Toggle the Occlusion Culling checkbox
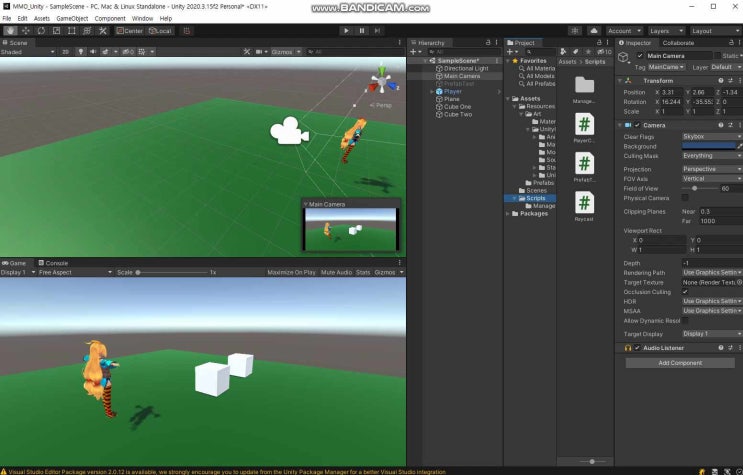Screen dimensions: 743x475 [685, 292]
